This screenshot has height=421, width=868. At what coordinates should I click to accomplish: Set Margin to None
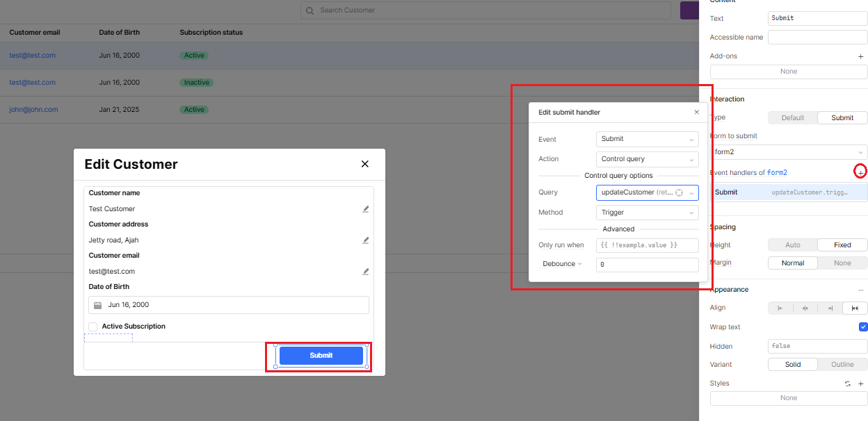tap(842, 263)
